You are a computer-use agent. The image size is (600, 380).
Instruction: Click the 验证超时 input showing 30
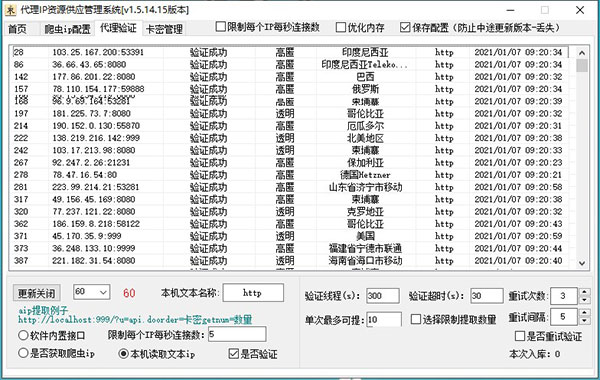click(486, 296)
